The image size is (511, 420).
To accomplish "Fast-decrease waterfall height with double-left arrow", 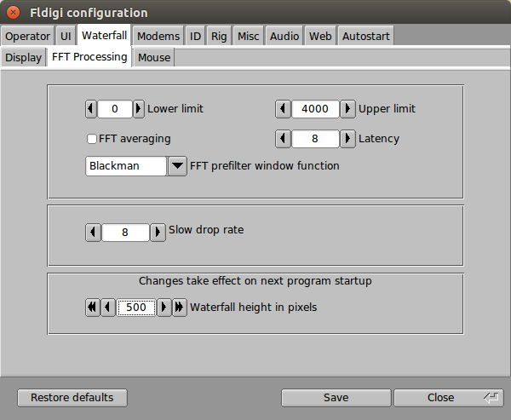I will pyautogui.click(x=93, y=308).
